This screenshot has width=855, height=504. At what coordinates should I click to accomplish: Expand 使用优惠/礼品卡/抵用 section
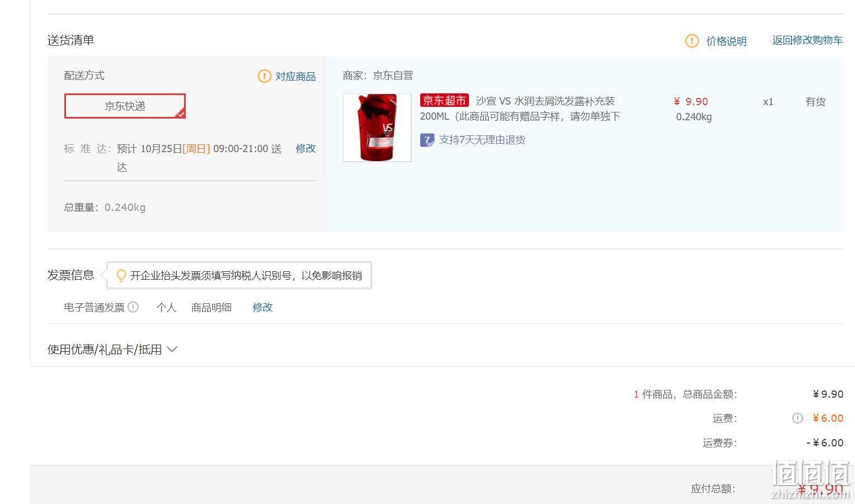point(112,350)
